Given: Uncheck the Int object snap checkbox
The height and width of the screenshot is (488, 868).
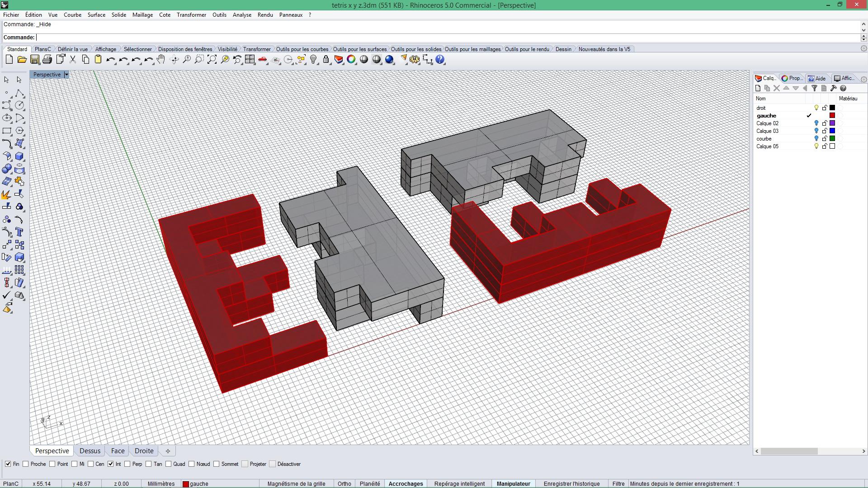Looking at the screenshot, I should point(110,464).
